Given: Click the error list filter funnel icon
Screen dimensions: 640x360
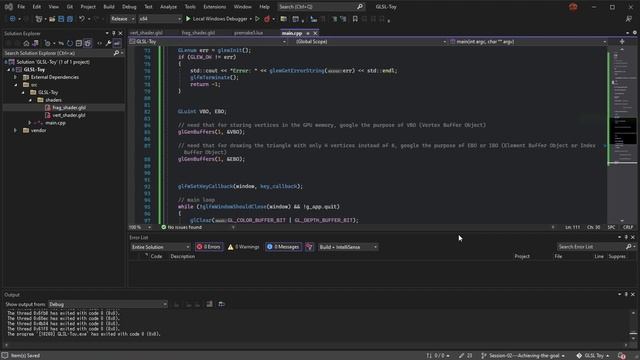Looking at the screenshot, I should click(x=309, y=247).
